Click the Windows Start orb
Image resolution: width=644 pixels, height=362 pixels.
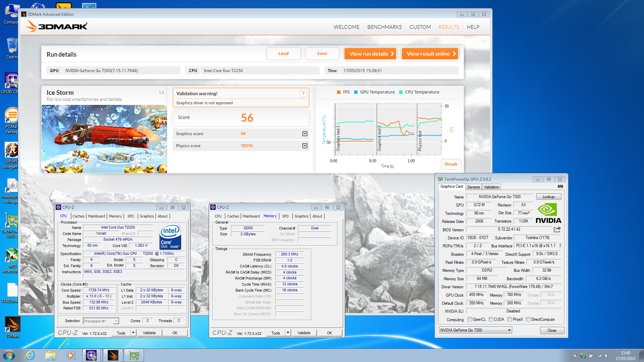coord(9,355)
